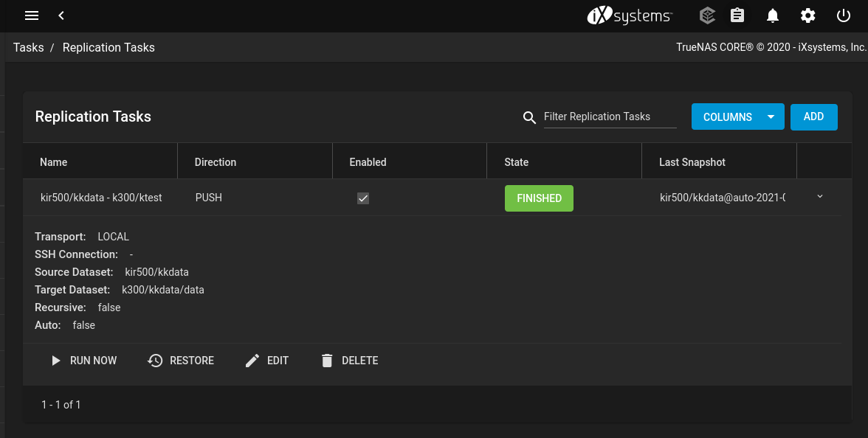The image size is (868, 438).
Task: Click the Auto value false
Action: tap(83, 325)
